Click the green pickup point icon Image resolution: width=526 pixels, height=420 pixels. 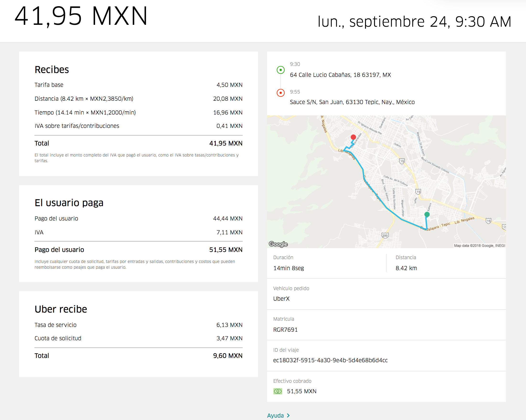281,70
